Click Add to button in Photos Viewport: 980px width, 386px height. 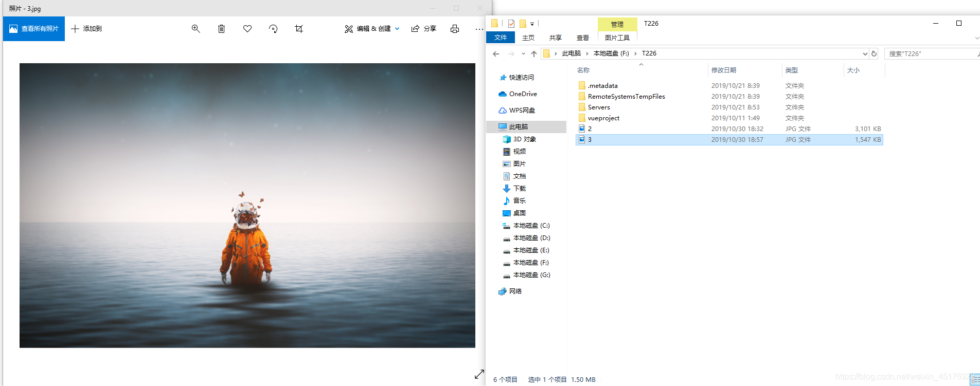(x=86, y=29)
